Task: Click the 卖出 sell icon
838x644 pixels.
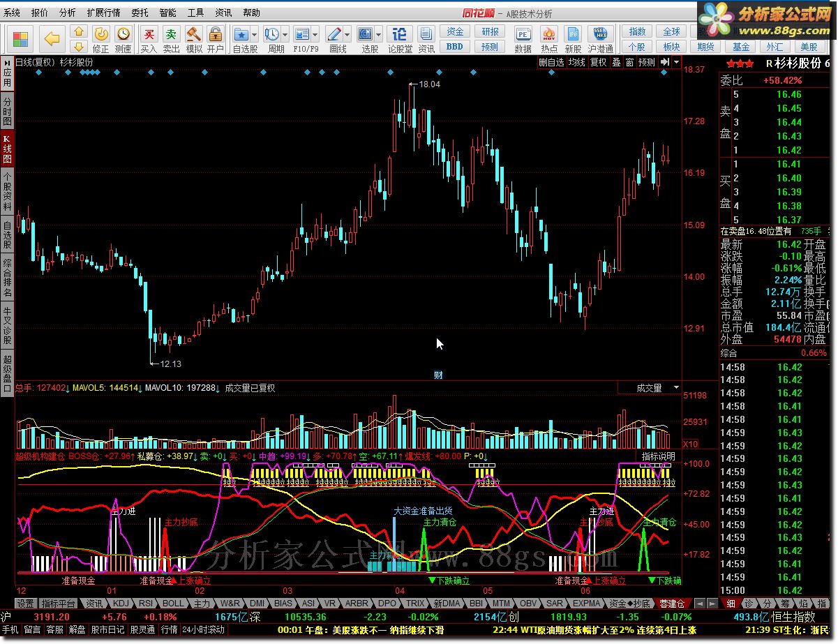Action: (x=171, y=39)
